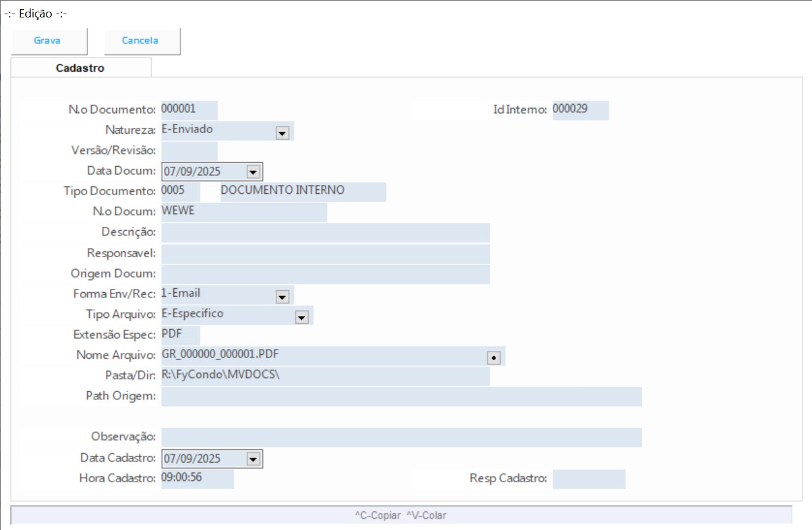Viewport: 812px width, 530px height.
Task: Click the Pasta/Dir path field
Action: (x=325, y=377)
